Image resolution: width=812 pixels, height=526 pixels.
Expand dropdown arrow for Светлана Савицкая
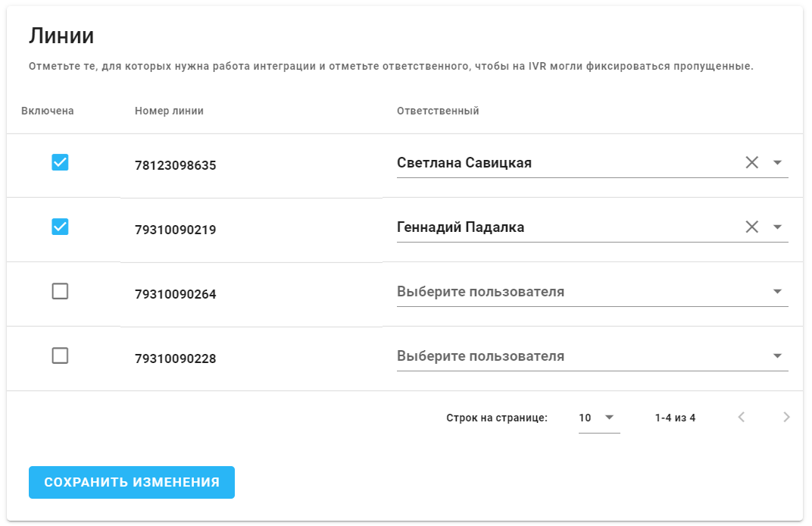[x=777, y=163]
